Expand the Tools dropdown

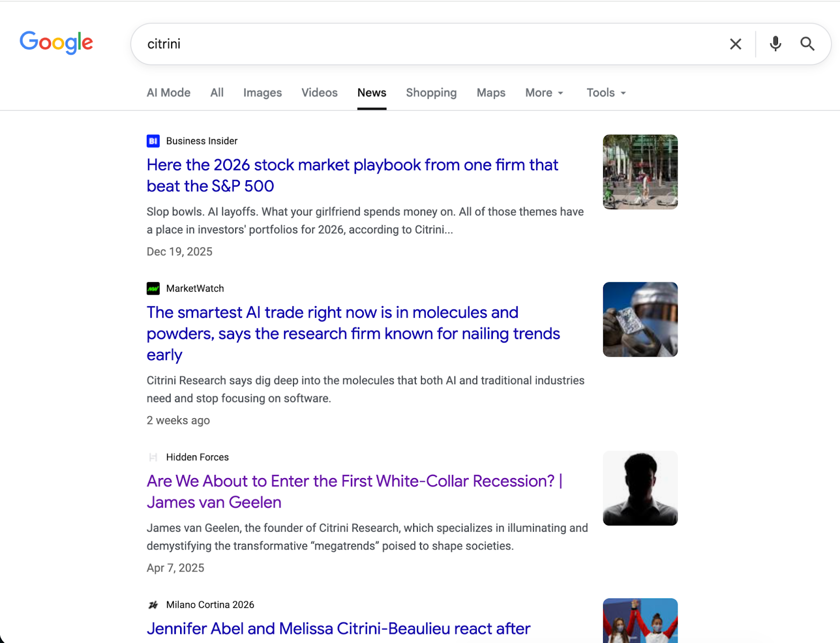tap(606, 93)
